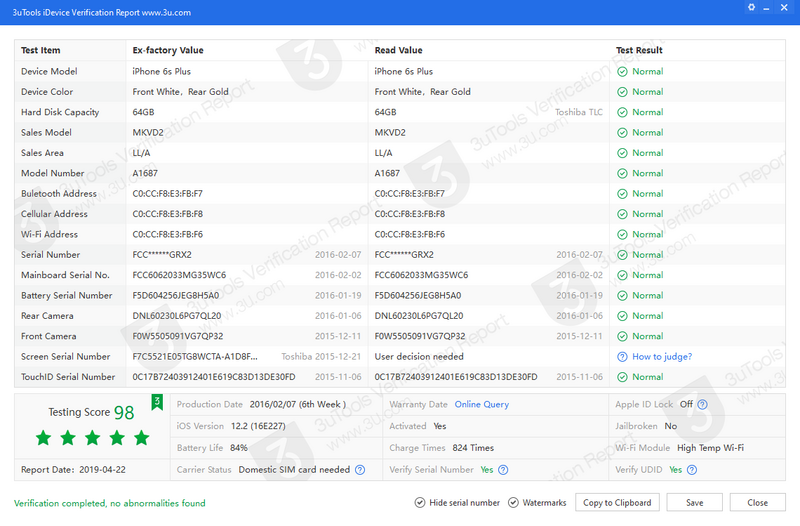This screenshot has height=526, width=800.
Task: Click the check icon for Model Number
Action: (622, 173)
